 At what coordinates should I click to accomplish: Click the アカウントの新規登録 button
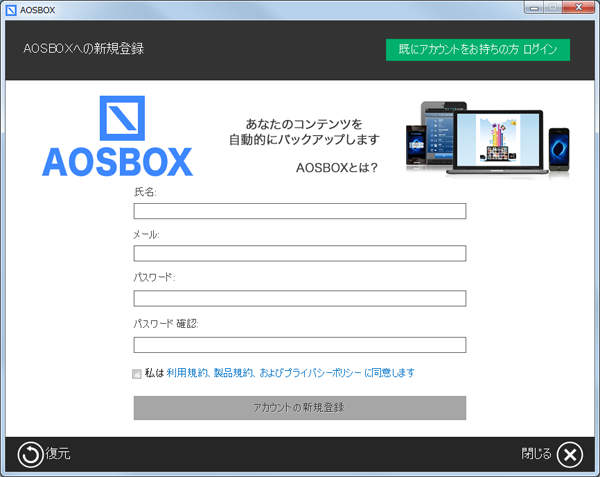click(300, 408)
